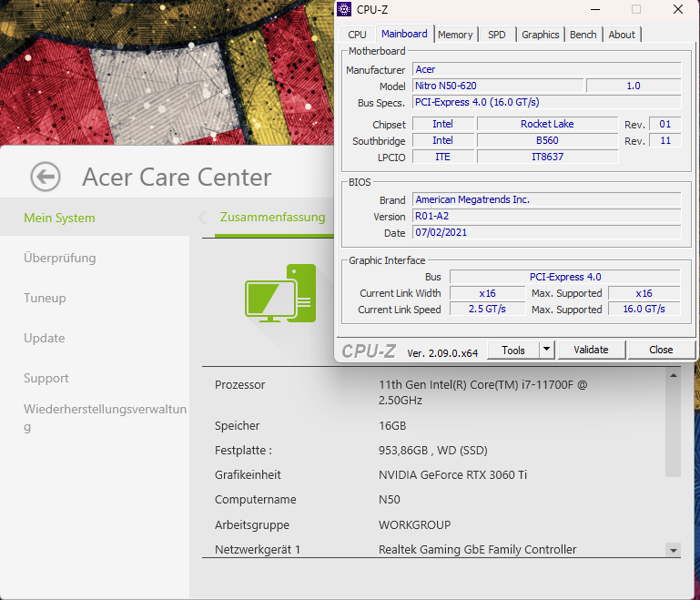The height and width of the screenshot is (600, 700).
Task: Click the Validate button
Action: (591, 350)
